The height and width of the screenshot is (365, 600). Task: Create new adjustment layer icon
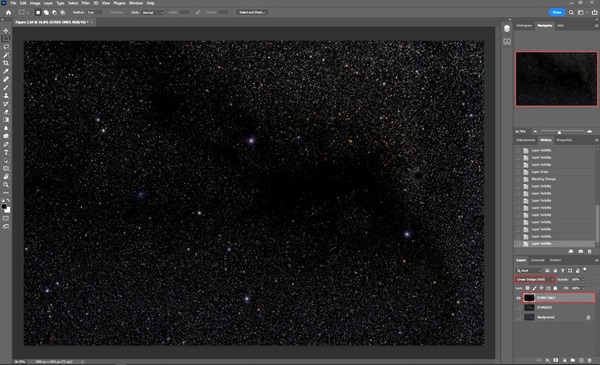click(x=564, y=360)
